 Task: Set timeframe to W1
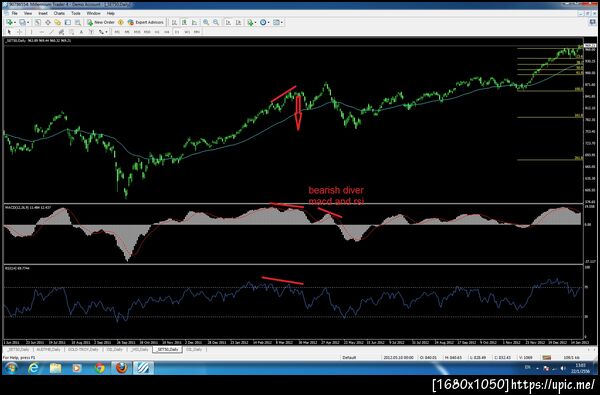[187, 32]
